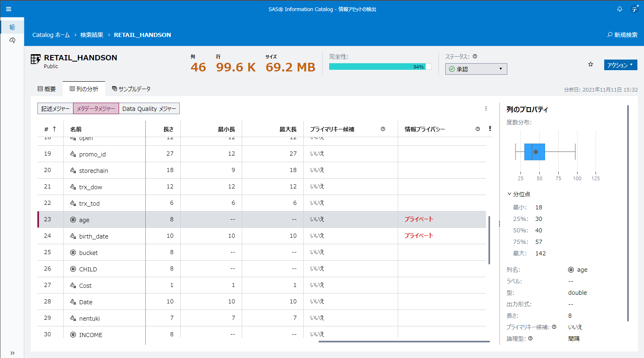644x358 pixels.
Task: Mark asset as favorite with star
Action: click(x=591, y=64)
